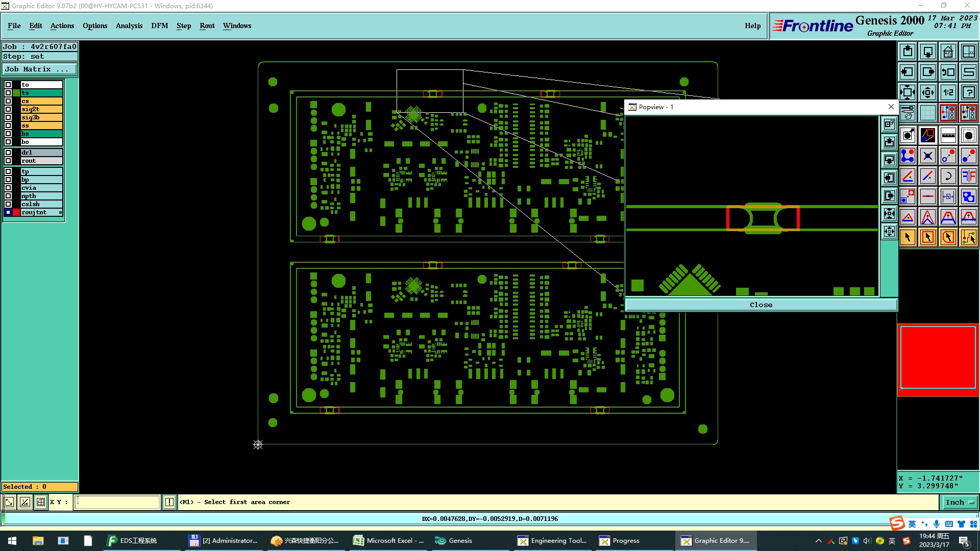Select the ruler measure tool

(948, 135)
